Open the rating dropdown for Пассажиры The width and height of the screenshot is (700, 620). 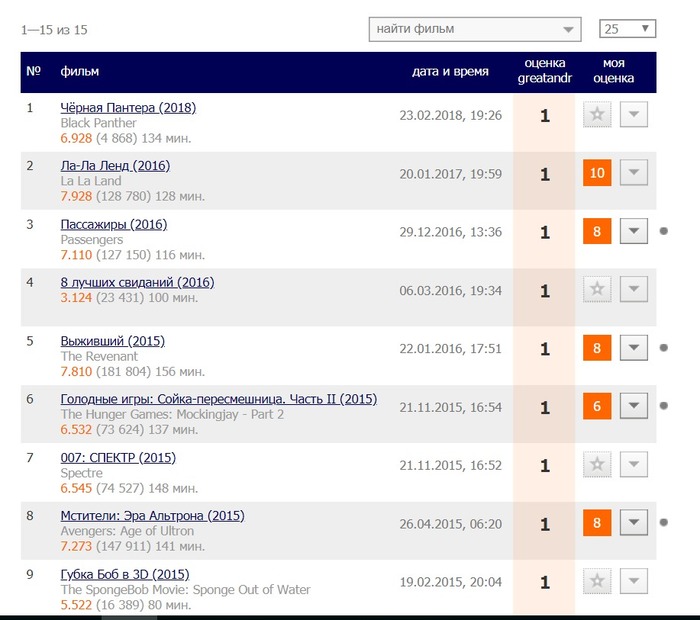pos(634,232)
